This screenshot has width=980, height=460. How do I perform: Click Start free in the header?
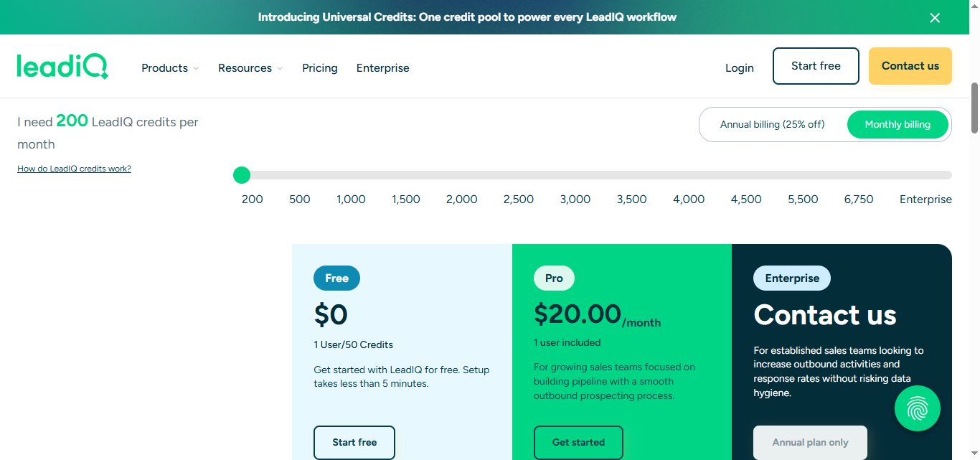click(x=816, y=65)
